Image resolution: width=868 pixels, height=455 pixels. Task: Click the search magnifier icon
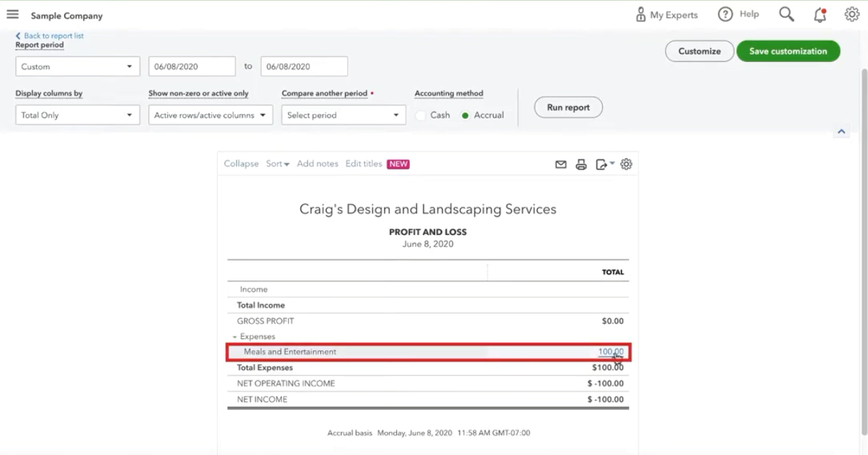pyautogui.click(x=786, y=14)
